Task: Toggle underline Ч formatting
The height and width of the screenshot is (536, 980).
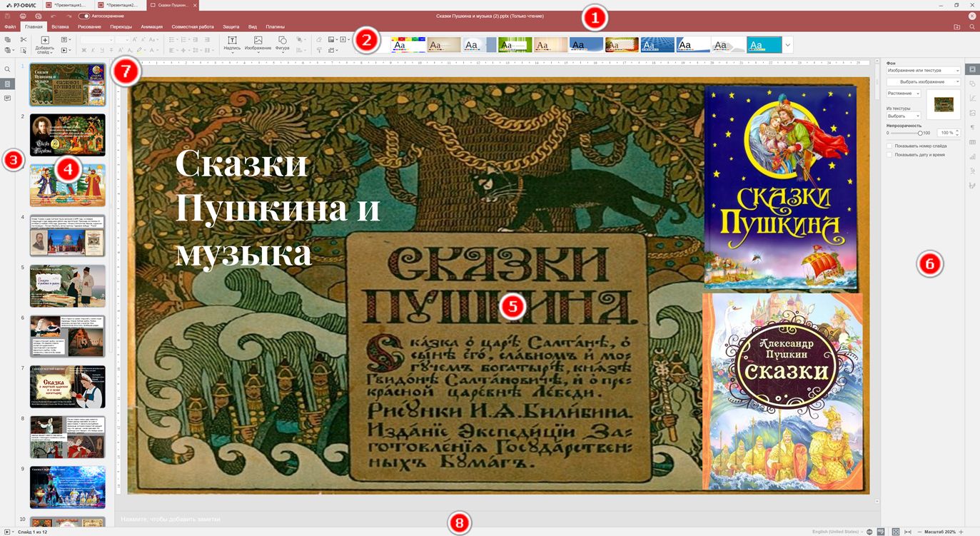Action: point(102,51)
